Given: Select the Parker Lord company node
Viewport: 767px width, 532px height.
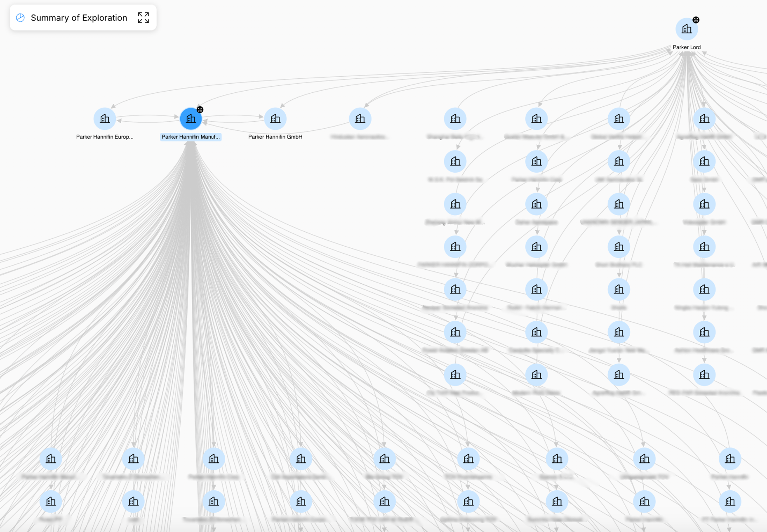Looking at the screenshot, I should point(687,29).
